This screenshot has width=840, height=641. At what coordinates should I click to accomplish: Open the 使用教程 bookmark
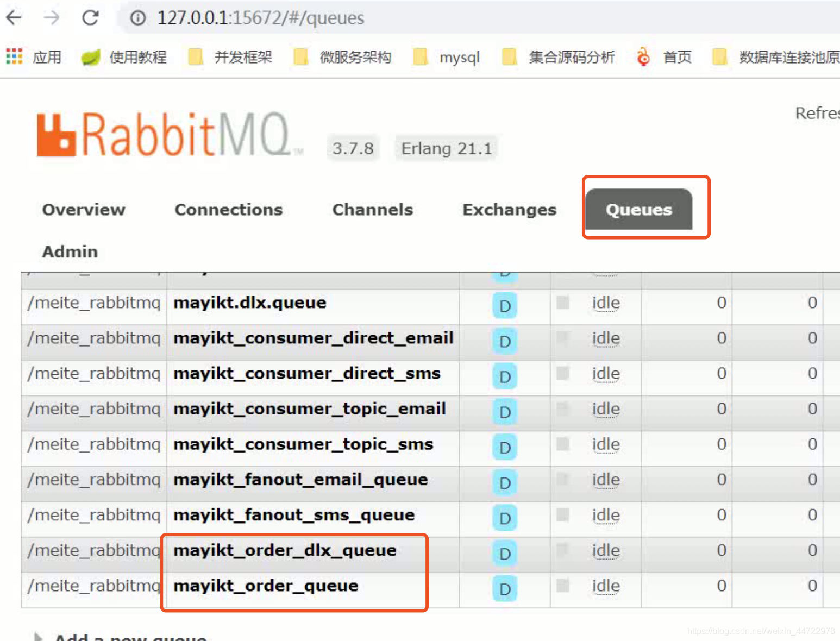[124, 57]
